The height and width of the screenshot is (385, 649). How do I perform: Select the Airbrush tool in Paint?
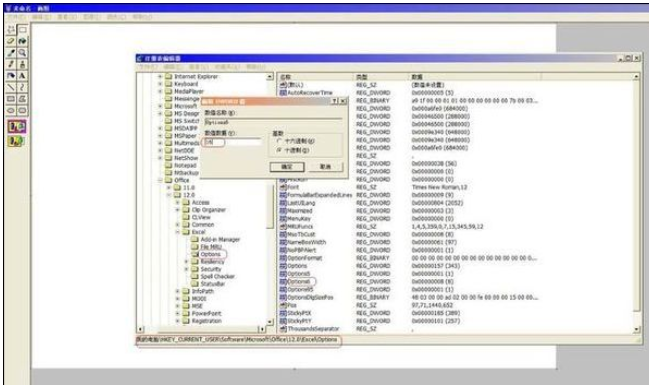(11, 76)
